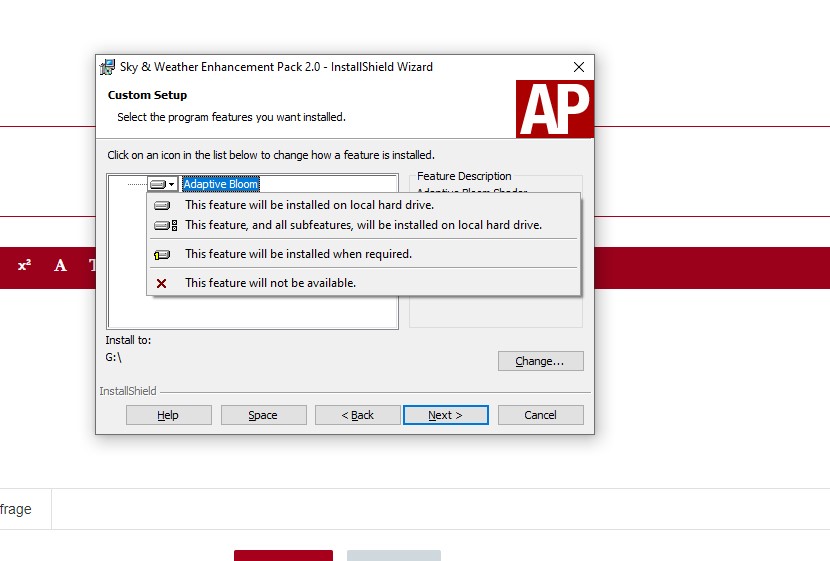Click the Feature Description group label

pos(464,176)
